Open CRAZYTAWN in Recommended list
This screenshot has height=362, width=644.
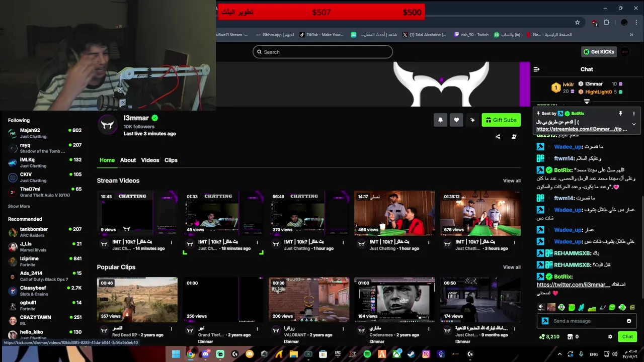[45, 320]
